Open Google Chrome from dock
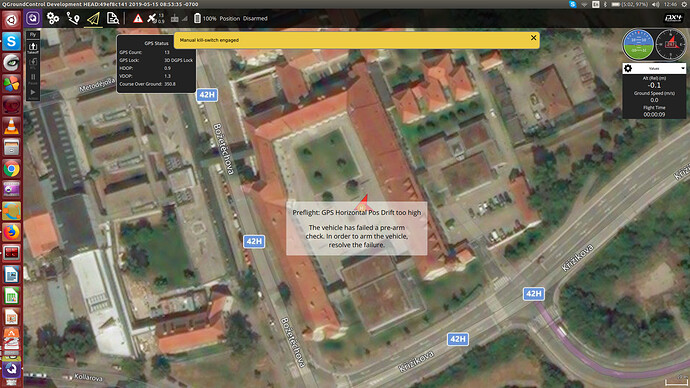Viewport: 690px width, 388px height. pyautogui.click(x=11, y=168)
